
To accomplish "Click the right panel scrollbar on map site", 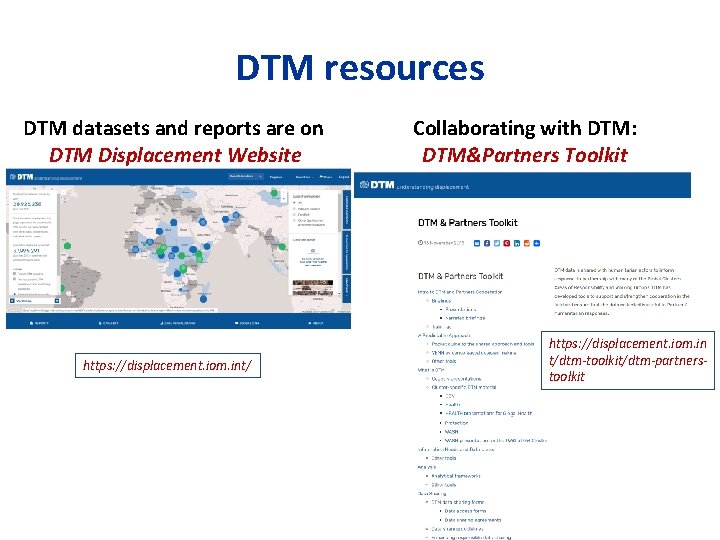I will 340,211.
